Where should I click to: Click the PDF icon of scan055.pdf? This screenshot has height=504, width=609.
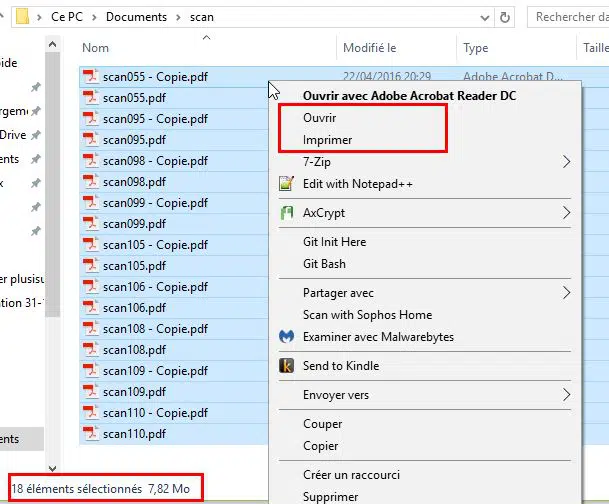point(91,97)
